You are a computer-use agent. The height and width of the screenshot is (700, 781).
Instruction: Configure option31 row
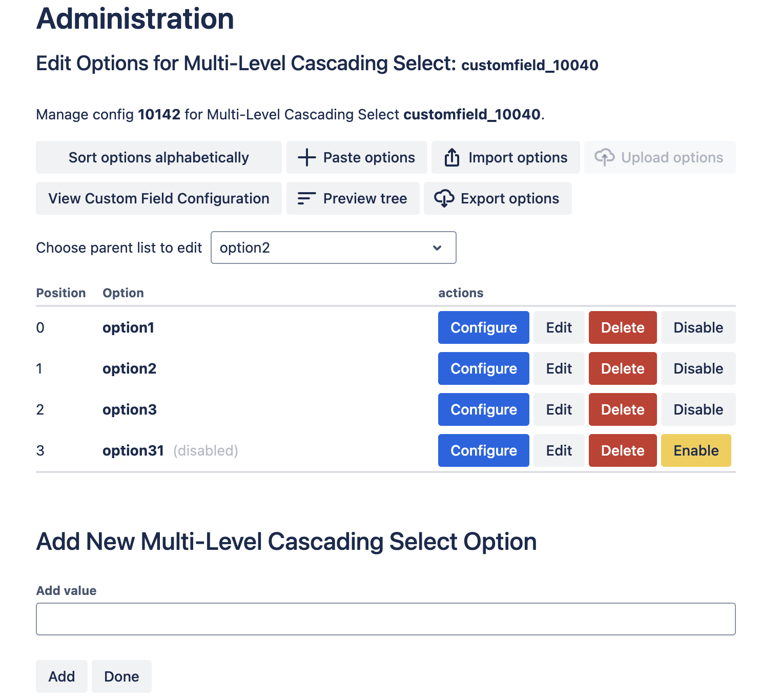click(x=483, y=450)
